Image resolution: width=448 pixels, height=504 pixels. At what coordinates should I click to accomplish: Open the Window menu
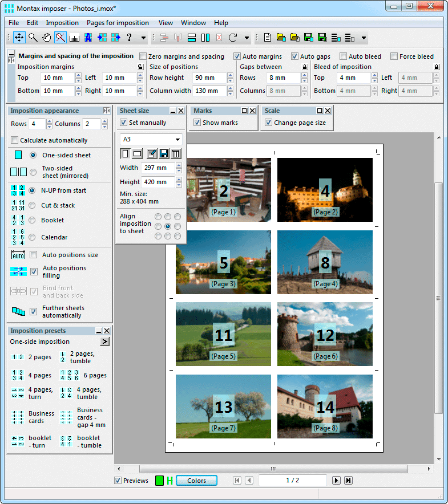tap(193, 23)
